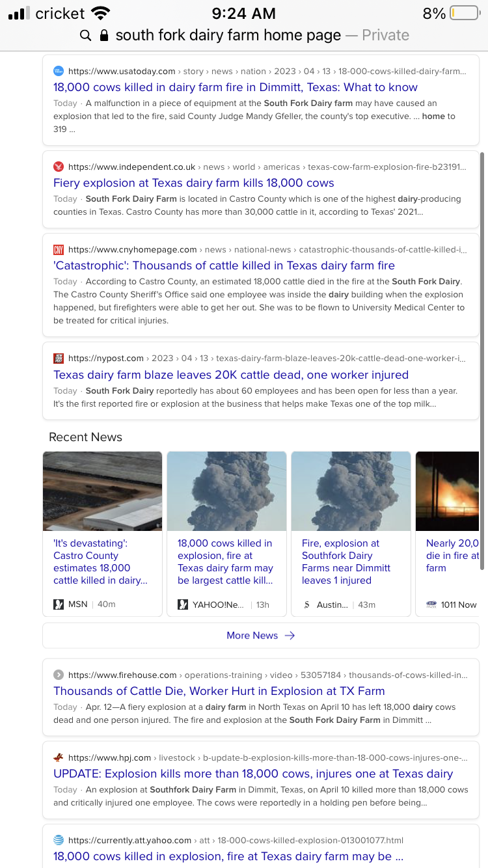This screenshot has height=868, width=488.
Task: Tap the HPJ snippet about holding pen
Action: [x=261, y=796]
